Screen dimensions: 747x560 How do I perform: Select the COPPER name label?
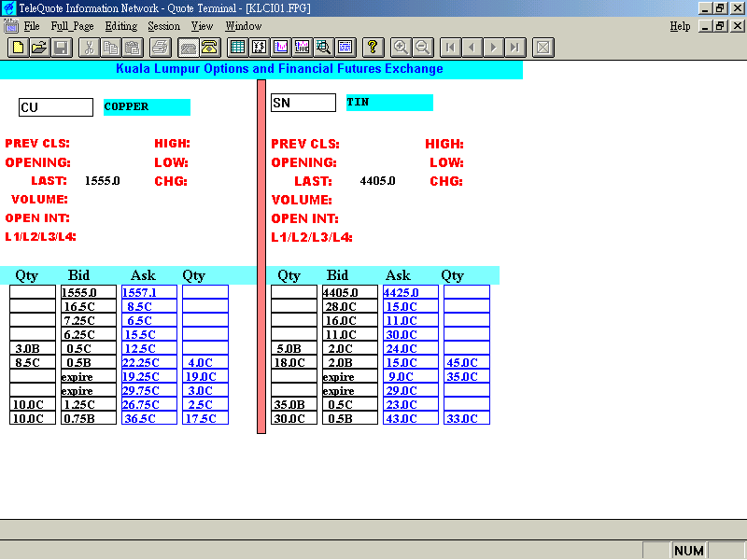pyautogui.click(x=147, y=107)
